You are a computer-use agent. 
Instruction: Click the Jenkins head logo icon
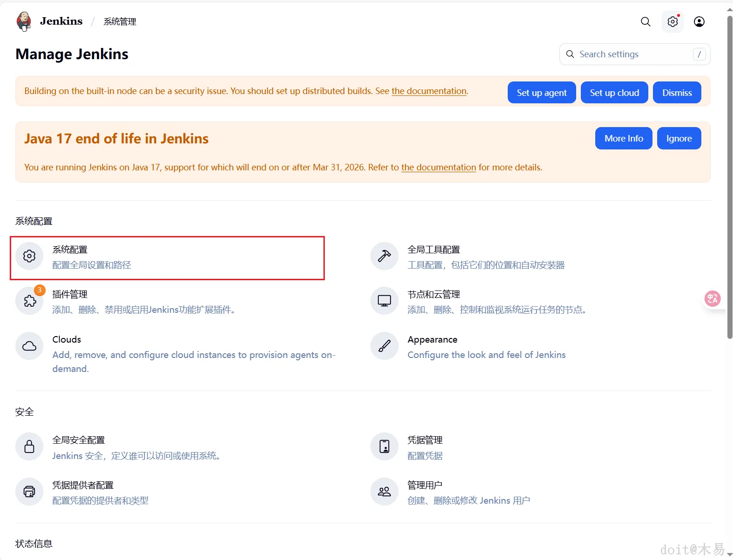click(x=23, y=21)
